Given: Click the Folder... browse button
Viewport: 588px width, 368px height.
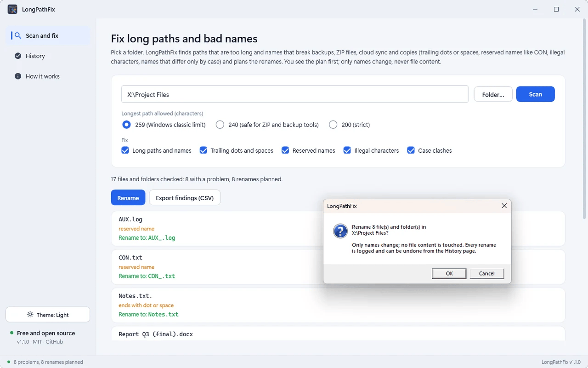Looking at the screenshot, I should tap(493, 94).
